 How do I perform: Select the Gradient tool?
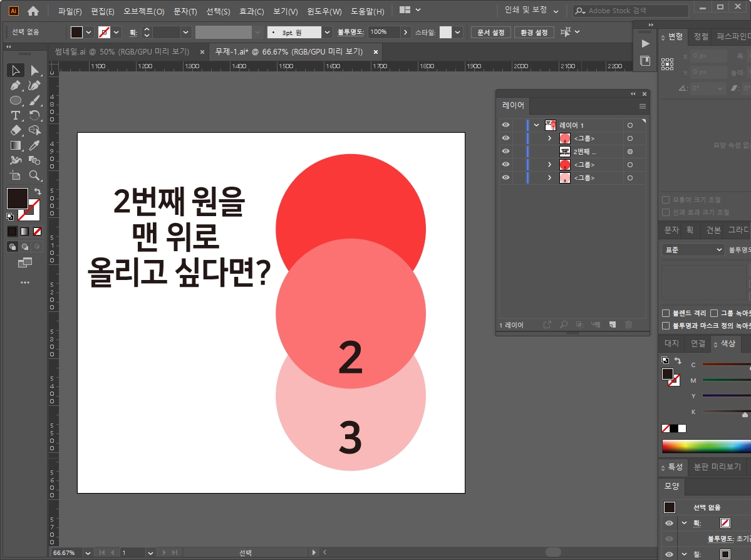coord(15,145)
